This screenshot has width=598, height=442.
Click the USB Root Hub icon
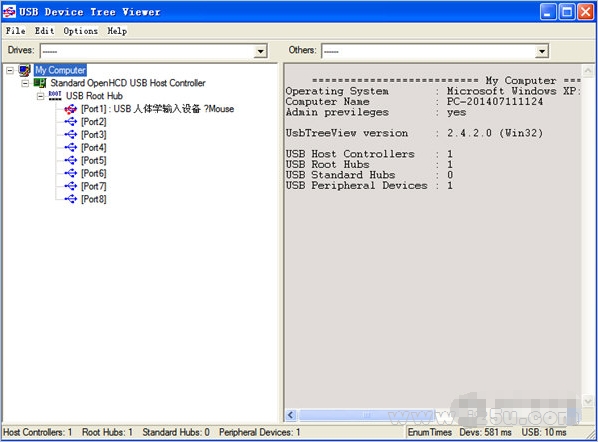(x=55, y=95)
